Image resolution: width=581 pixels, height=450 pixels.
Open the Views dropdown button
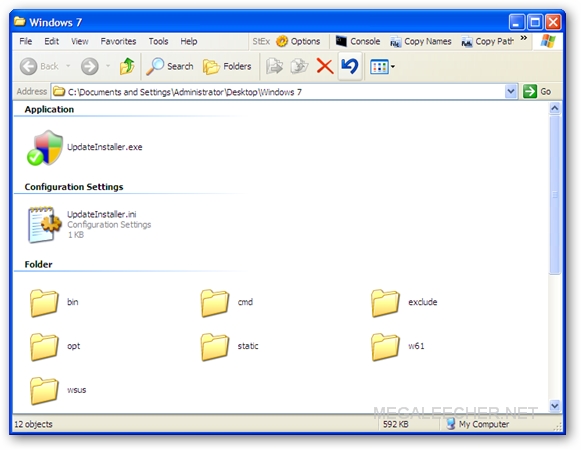382,67
